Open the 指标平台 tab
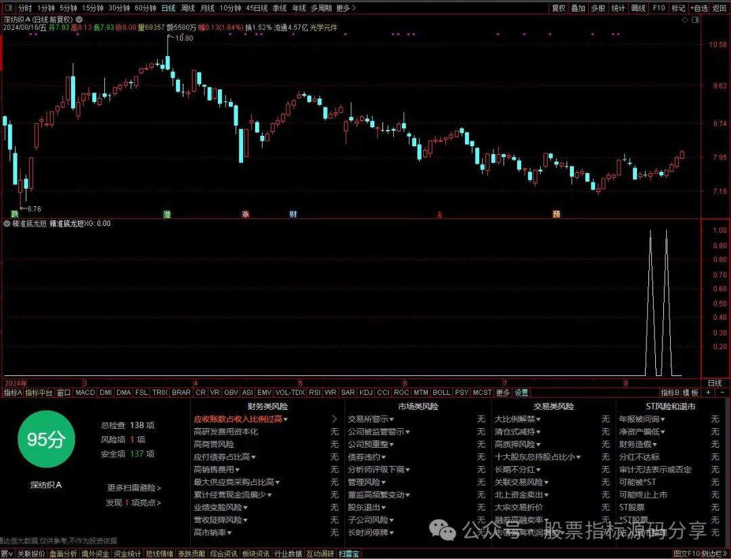This screenshot has height=560, width=731. coord(39,393)
